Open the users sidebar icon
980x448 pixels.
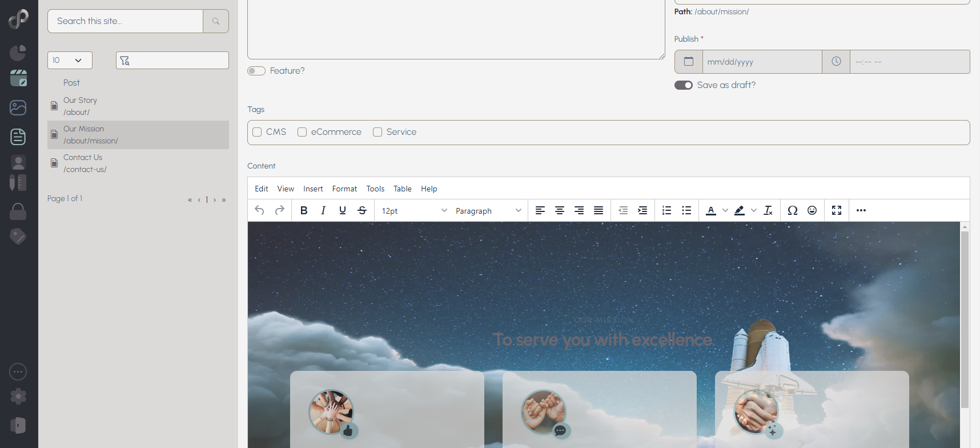(x=18, y=162)
